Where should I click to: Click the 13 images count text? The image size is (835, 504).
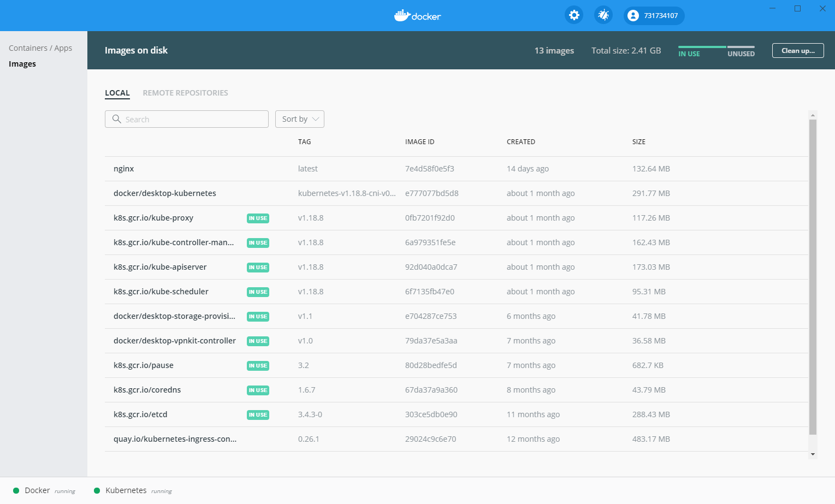554,50
